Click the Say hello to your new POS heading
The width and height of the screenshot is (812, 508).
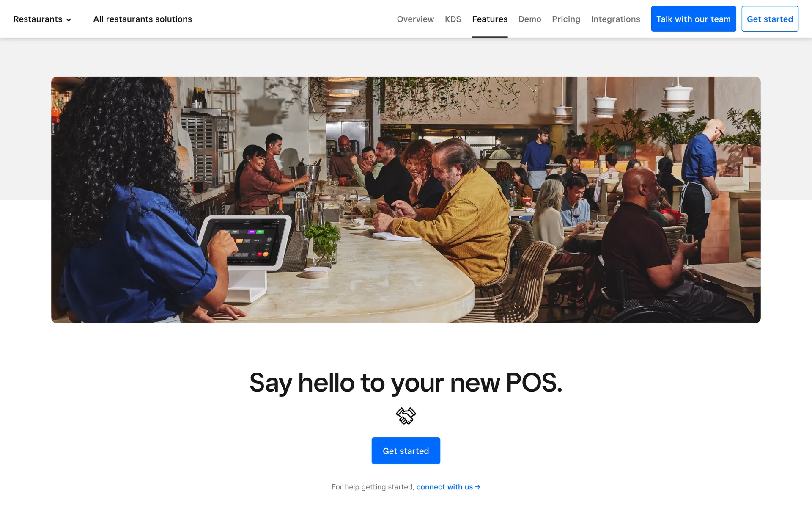(406, 383)
